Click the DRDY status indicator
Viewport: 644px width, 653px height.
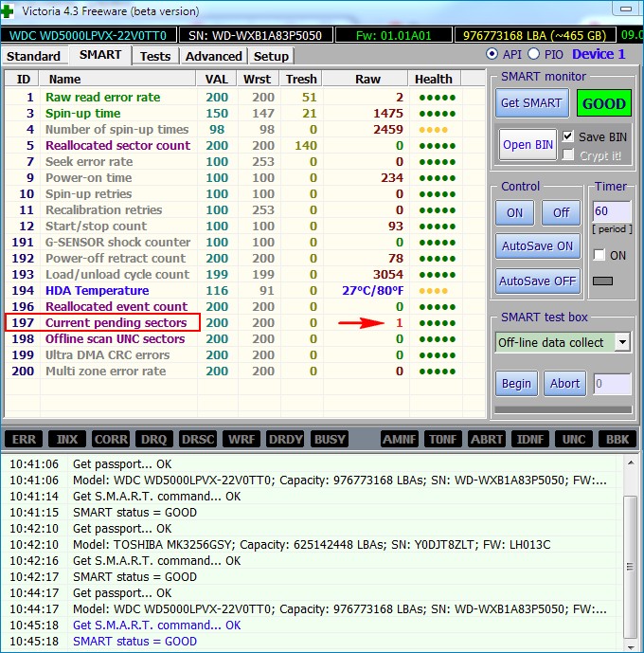coord(286,439)
